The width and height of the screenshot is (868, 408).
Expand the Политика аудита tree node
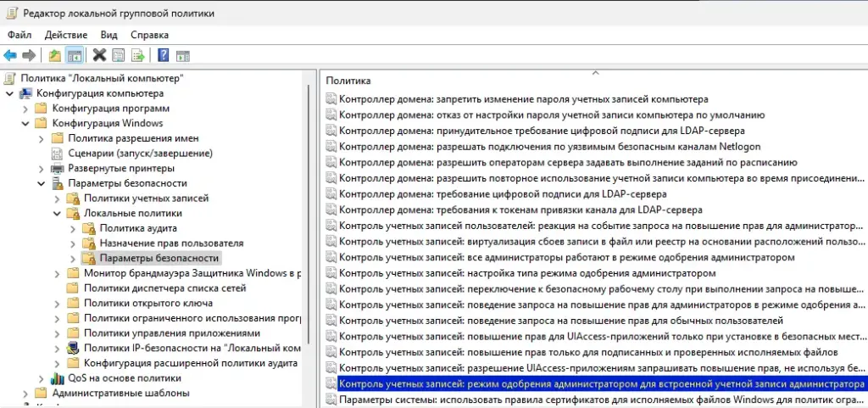tap(72, 228)
